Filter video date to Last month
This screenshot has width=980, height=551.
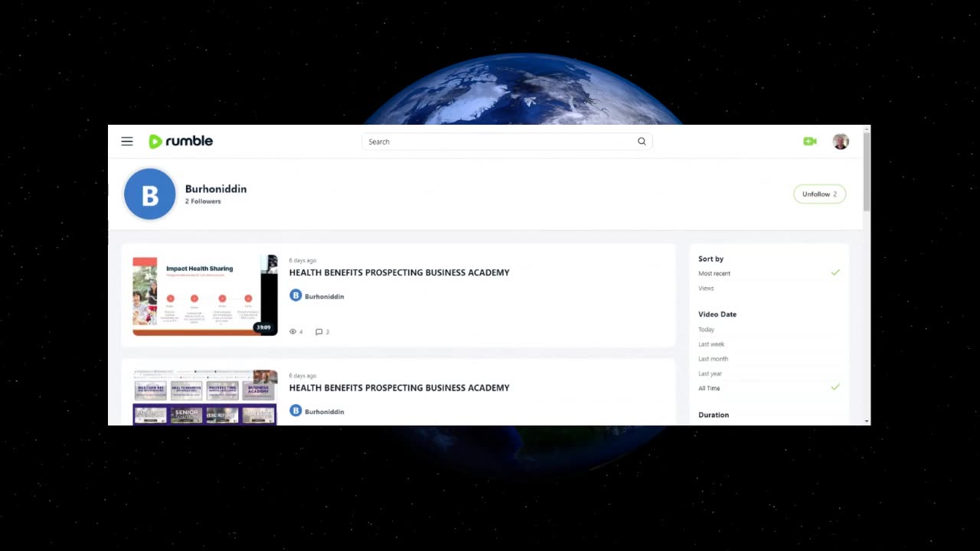(x=713, y=359)
